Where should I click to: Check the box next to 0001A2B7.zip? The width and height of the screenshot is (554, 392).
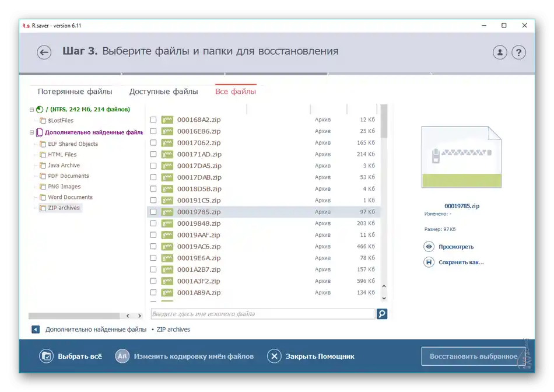(x=153, y=269)
